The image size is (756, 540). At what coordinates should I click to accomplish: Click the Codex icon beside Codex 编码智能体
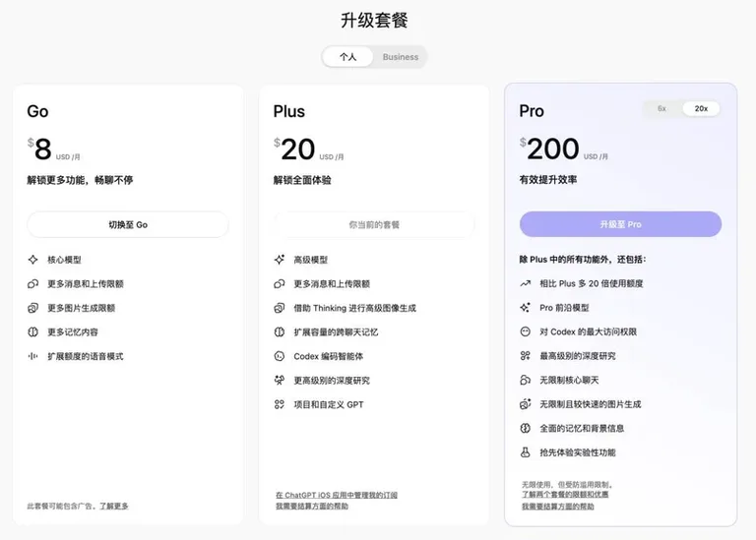280,356
